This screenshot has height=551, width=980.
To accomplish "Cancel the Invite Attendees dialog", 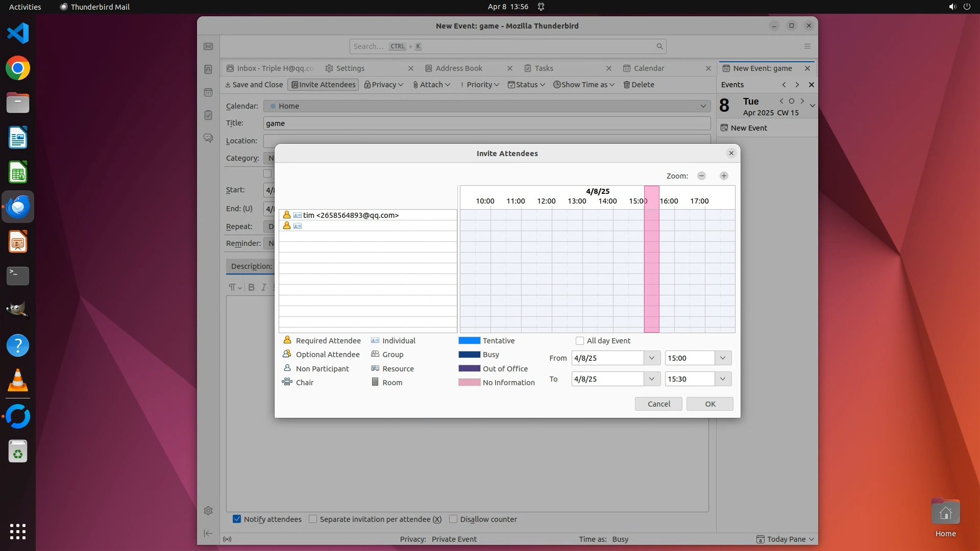I will [x=658, y=404].
